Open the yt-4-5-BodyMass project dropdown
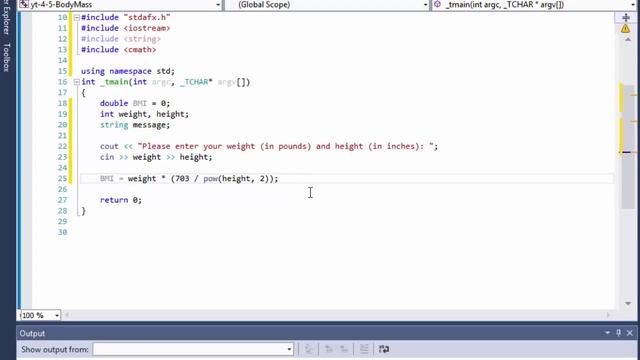This screenshot has width=640, height=360. [218, 5]
